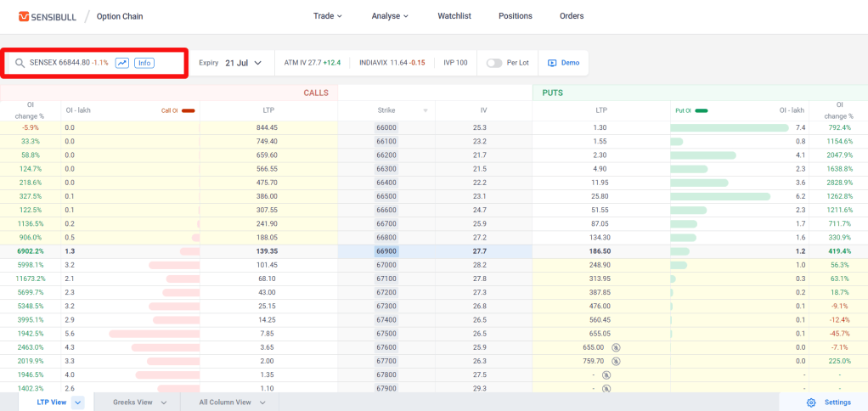The image size is (868, 411).
Task: Click the search magnifier icon beside SENSEX
Action: [x=20, y=63]
